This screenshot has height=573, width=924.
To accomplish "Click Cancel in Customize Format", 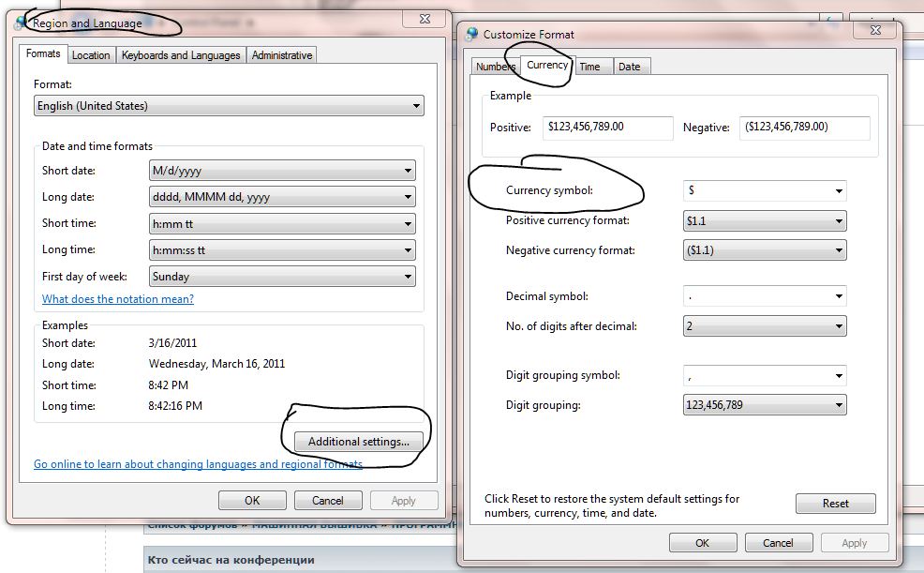I will tap(779, 543).
